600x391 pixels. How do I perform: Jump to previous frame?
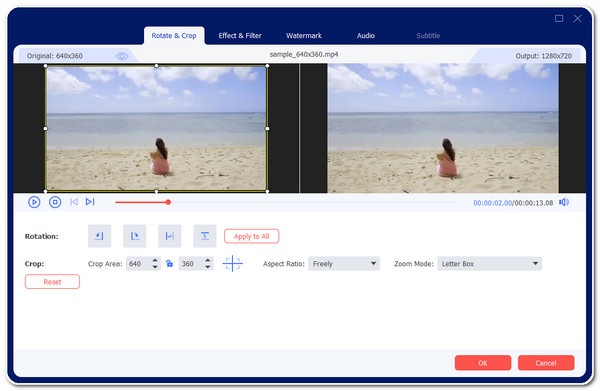[74, 202]
